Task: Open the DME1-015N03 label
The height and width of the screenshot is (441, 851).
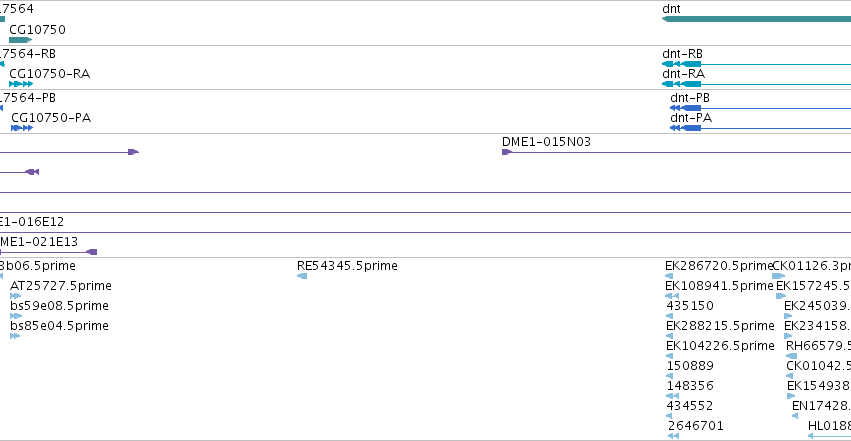Action: (546, 142)
